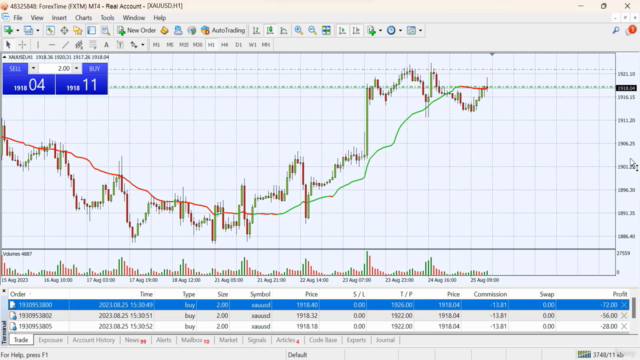The width and height of the screenshot is (640, 360).
Task: Open the MetaEditor yellow book icon
Action: 164,30
